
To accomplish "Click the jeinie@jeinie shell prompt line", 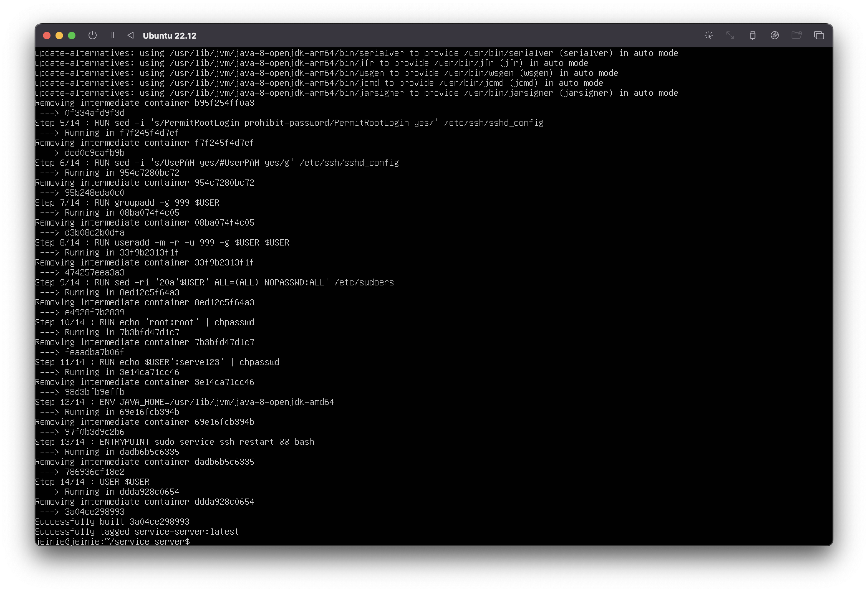I will [x=113, y=541].
